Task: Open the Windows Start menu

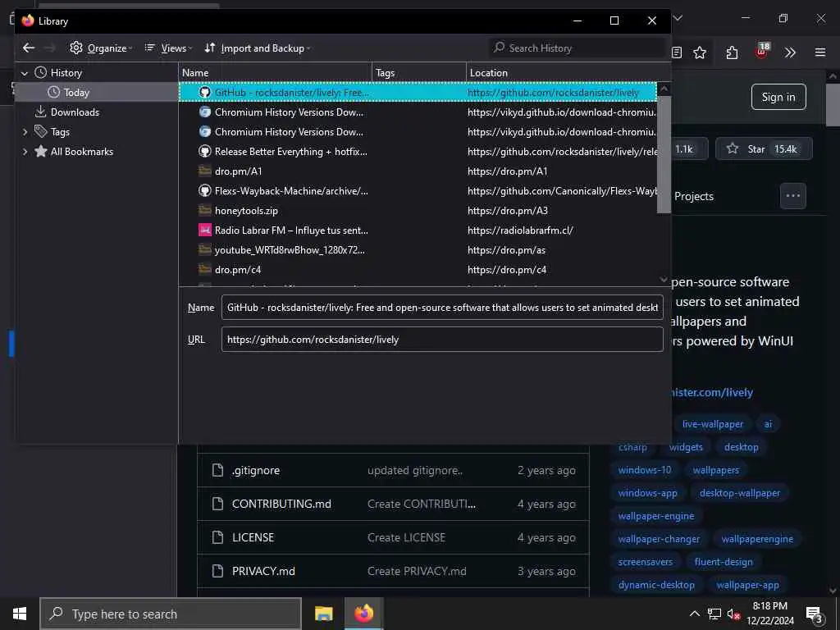Action: tap(20, 614)
